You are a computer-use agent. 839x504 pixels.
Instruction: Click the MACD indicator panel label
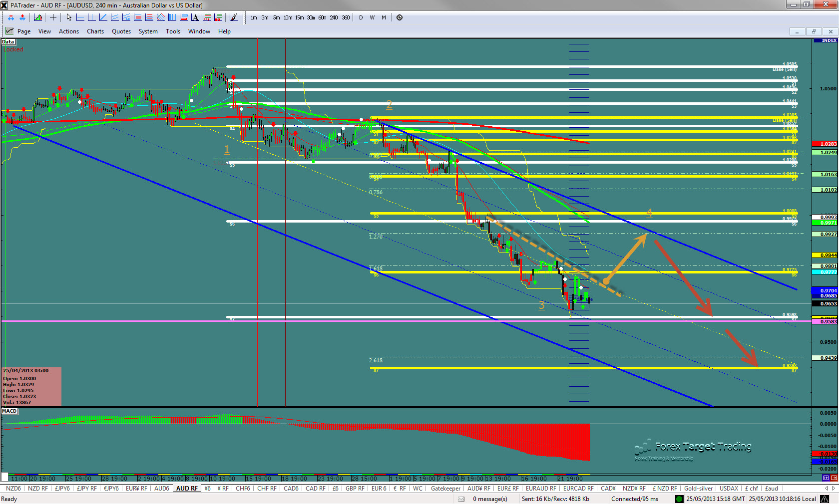click(9, 411)
